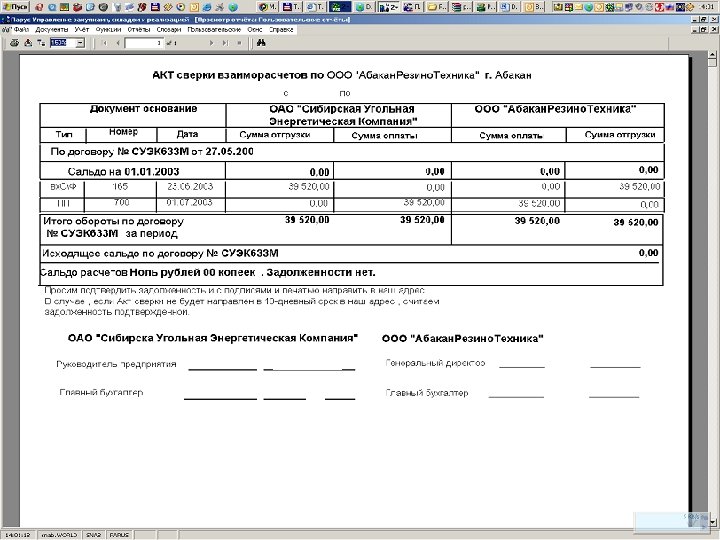This screenshot has height=540, width=720.
Task: Click the vertical scrollbar thumb
Action: (x=712, y=63)
